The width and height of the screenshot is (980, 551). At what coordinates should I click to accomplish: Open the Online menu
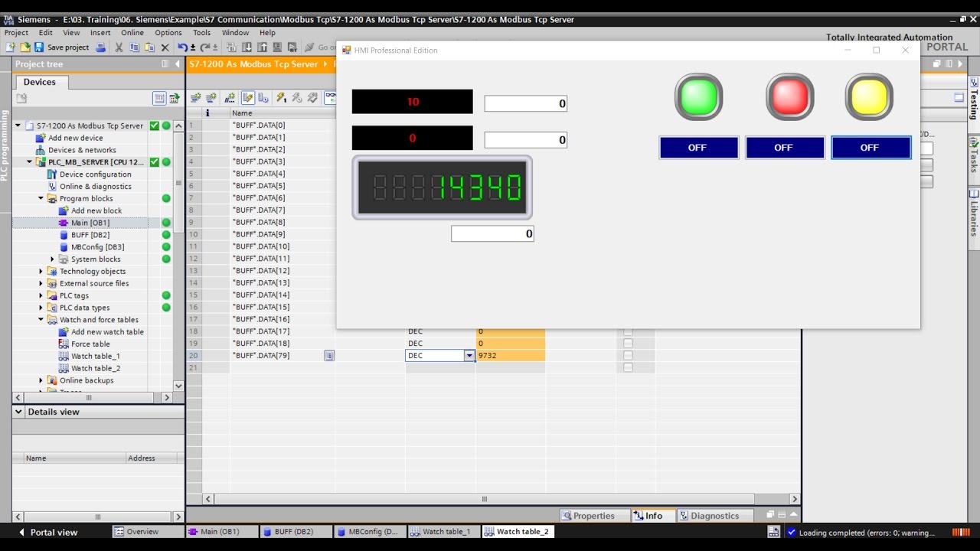coord(132,33)
